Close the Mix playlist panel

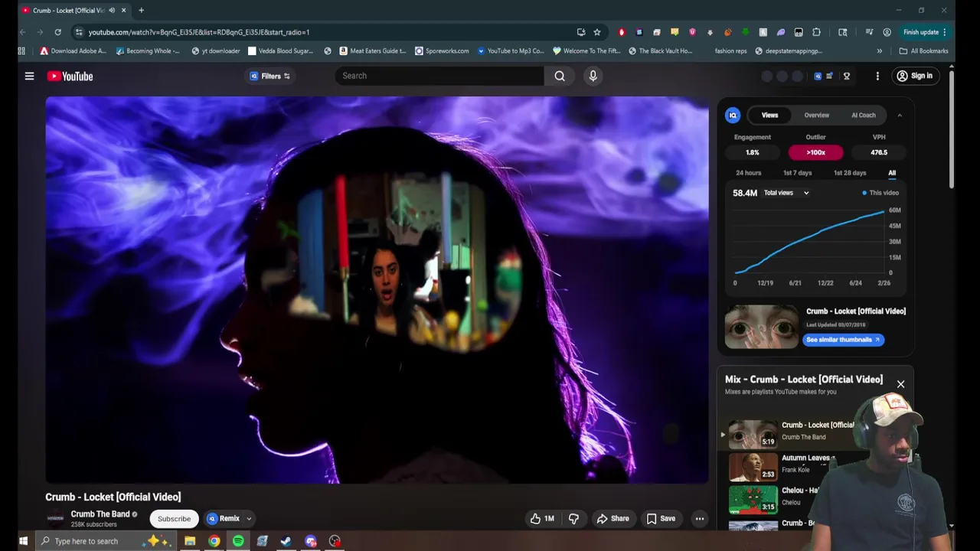tap(900, 384)
